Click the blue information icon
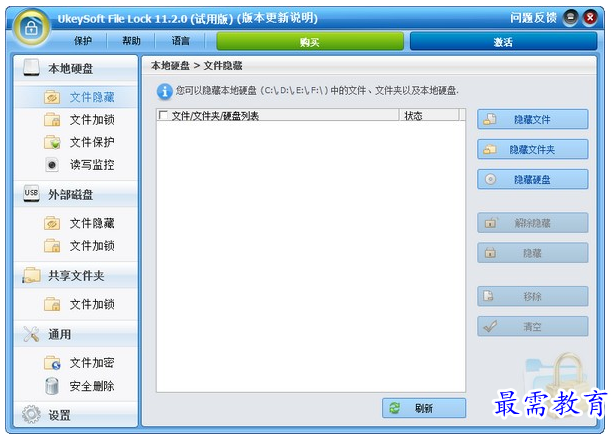The height and width of the screenshot is (435, 616). click(165, 92)
